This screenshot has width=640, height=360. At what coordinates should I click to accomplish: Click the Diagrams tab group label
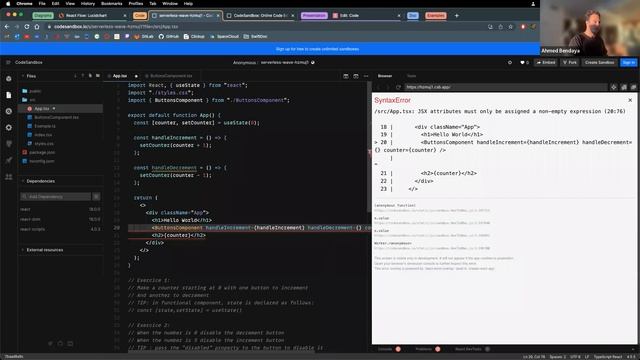tap(43, 16)
